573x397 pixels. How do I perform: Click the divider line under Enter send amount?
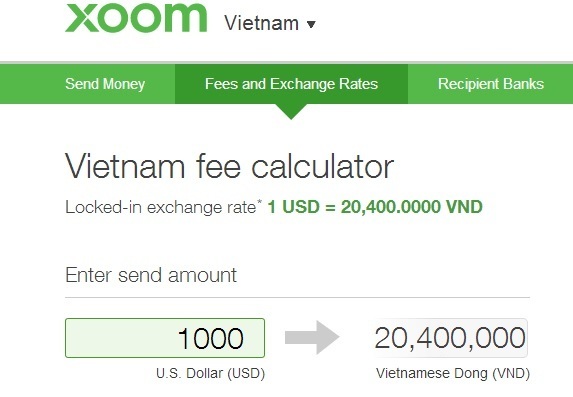tap(297, 298)
